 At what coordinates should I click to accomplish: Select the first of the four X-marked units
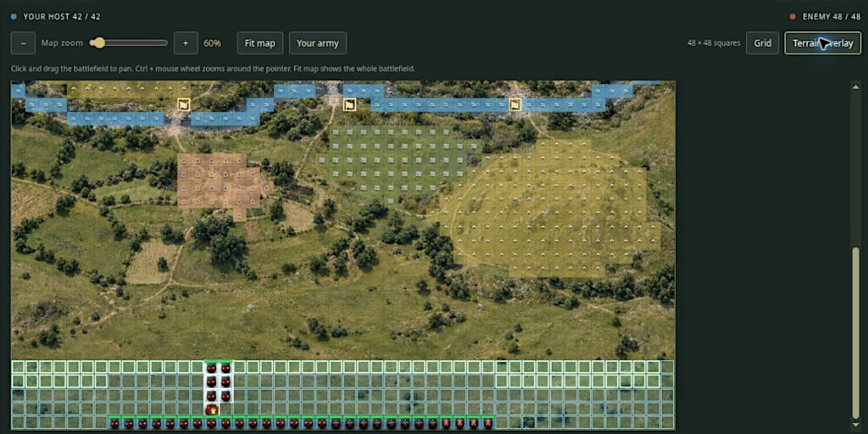click(x=446, y=424)
